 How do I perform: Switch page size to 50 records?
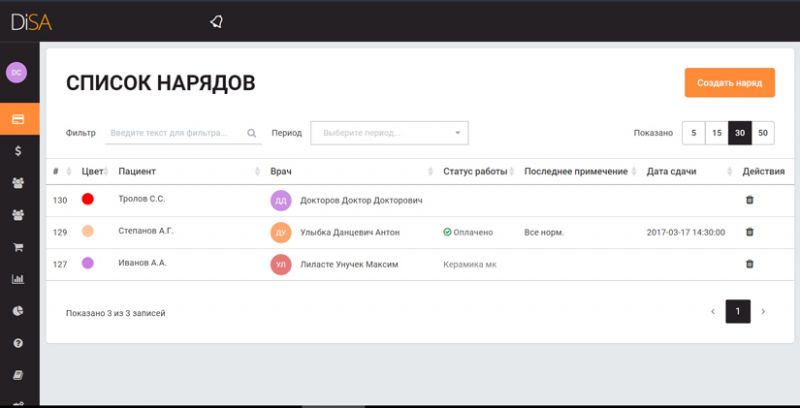(x=762, y=133)
